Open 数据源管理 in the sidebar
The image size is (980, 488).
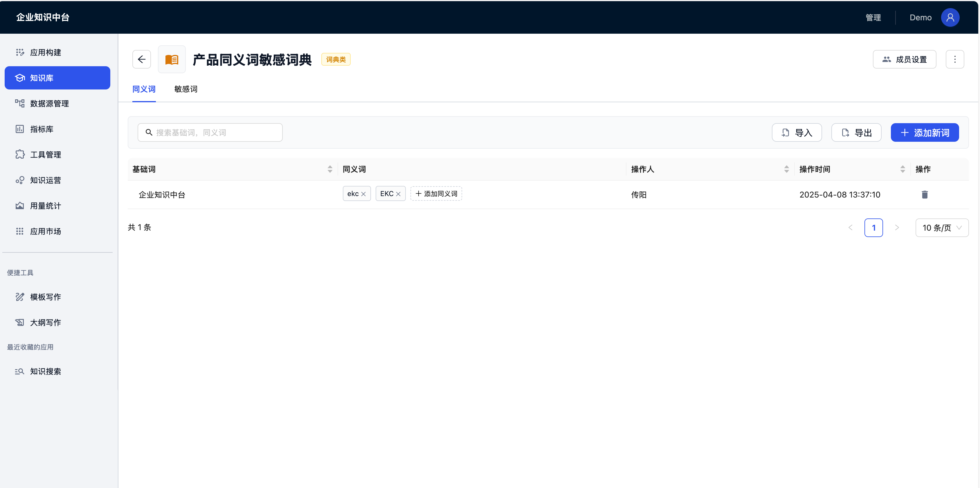pos(49,103)
